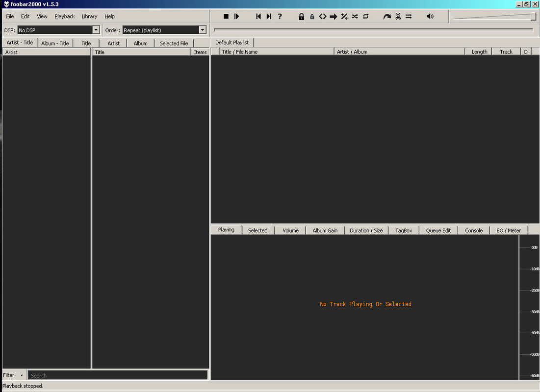The height and width of the screenshot is (392, 540).
Task: Click the small padlock icon
Action: pos(312,17)
